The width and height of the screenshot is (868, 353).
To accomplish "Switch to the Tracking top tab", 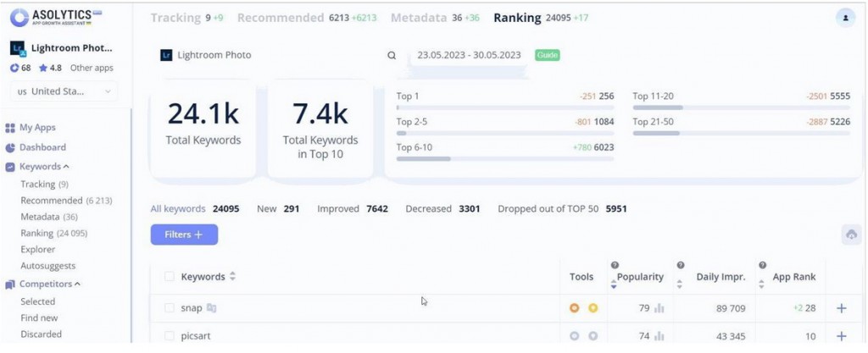I will click(186, 18).
